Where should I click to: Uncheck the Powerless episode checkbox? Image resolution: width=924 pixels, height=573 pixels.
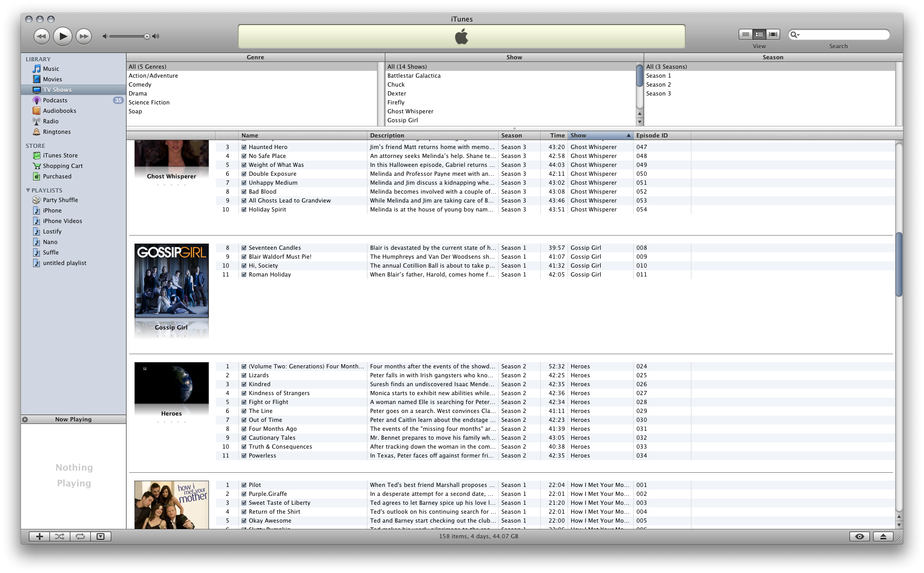click(244, 455)
